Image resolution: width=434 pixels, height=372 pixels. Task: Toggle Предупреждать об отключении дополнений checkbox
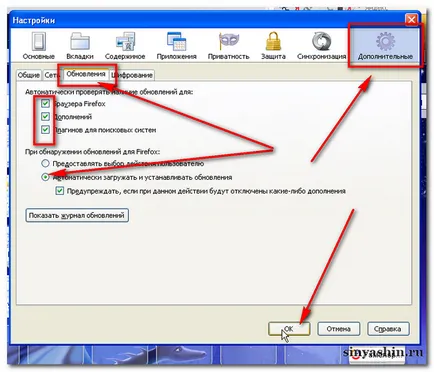point(60,191)
